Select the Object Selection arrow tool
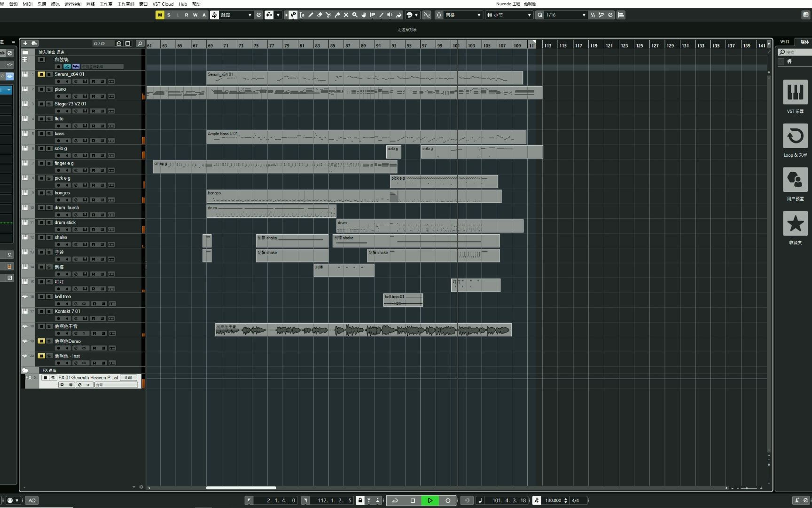The width and height of the screenshot is (812, 508). click(x=293, y=15)
